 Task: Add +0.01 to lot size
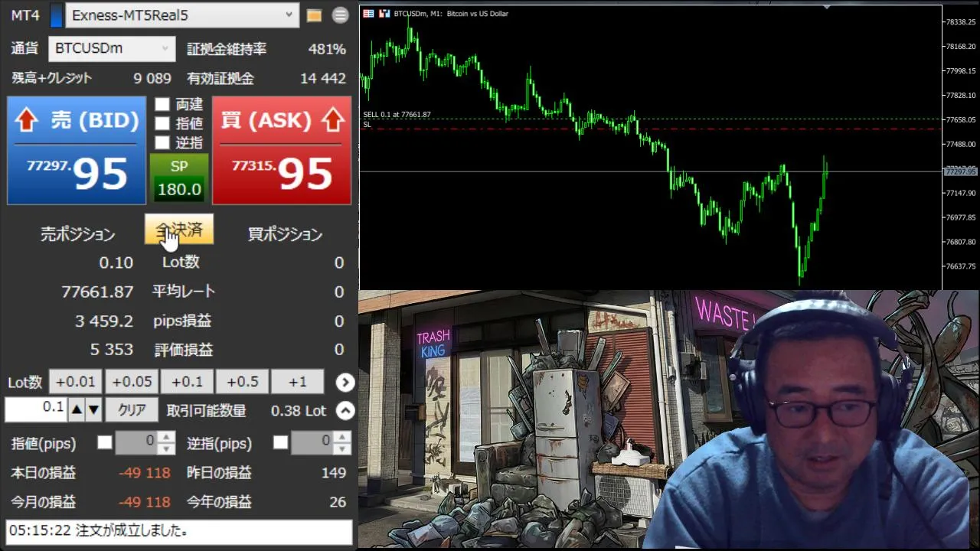pos(75,382)
